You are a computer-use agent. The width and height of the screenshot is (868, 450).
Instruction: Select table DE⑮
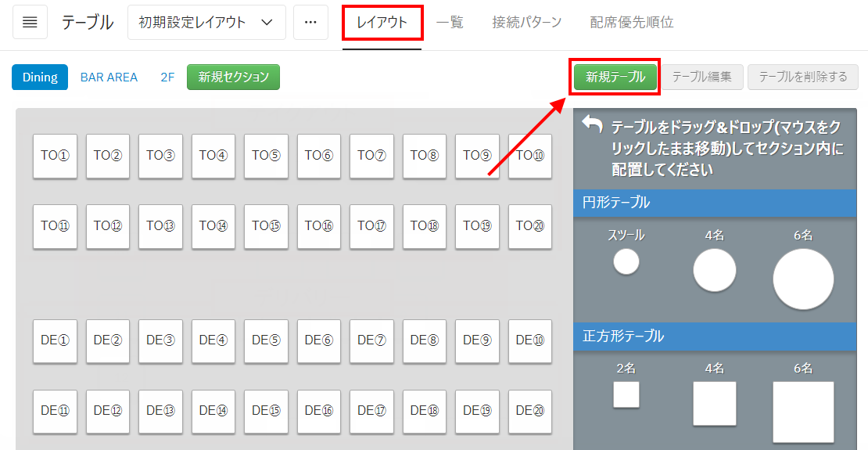[x=267, y=412]
